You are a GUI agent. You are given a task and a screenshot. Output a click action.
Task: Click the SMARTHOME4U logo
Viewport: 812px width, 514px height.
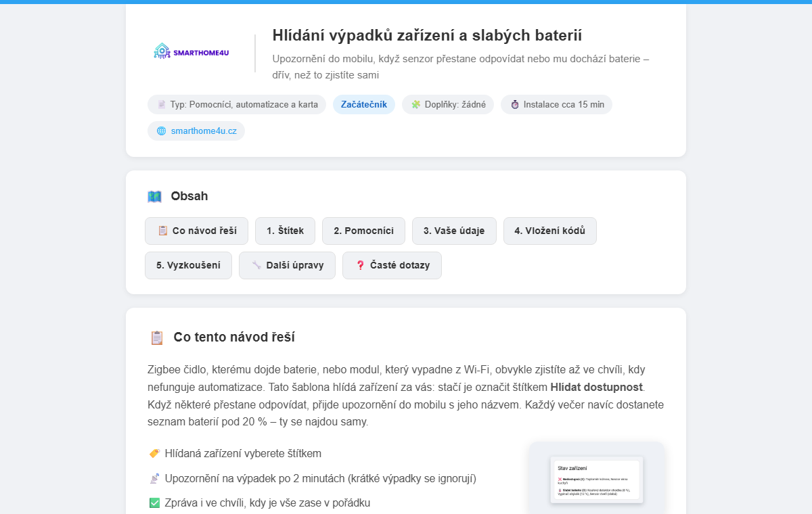[191, 51]
